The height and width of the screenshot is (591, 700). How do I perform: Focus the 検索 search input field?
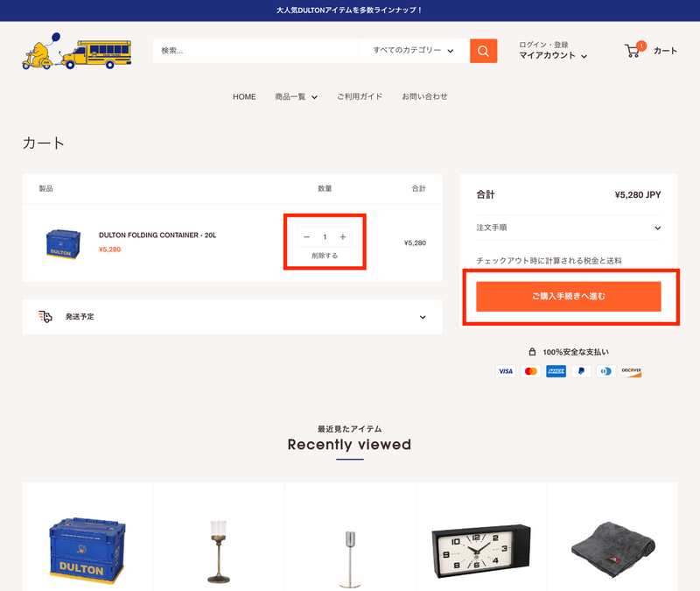pos(255,51)
